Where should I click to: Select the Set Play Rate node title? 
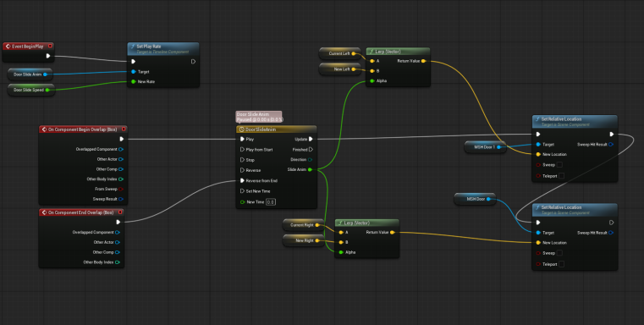coord(149,47)
